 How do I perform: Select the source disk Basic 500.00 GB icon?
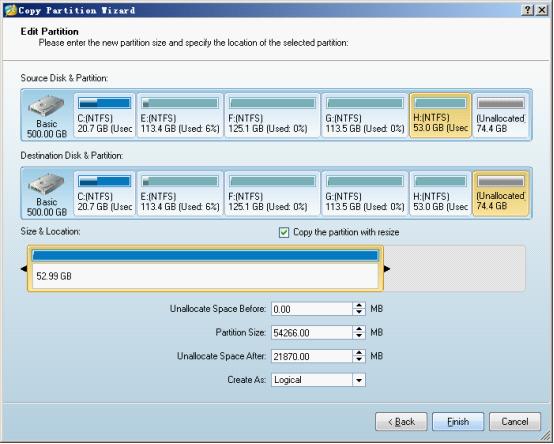tap(47, 116)
